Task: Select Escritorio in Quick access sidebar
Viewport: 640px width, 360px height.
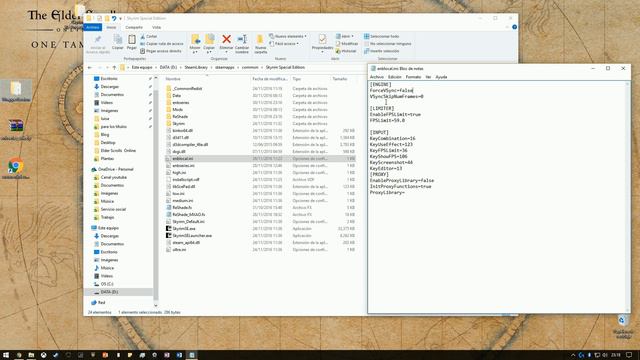Action: (109, 78)
